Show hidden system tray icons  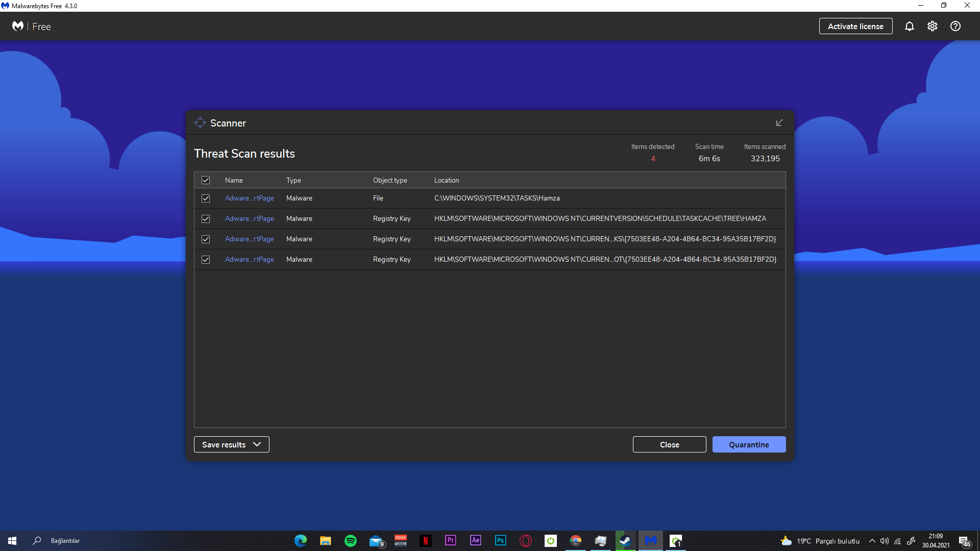click(x=872, y=541)
